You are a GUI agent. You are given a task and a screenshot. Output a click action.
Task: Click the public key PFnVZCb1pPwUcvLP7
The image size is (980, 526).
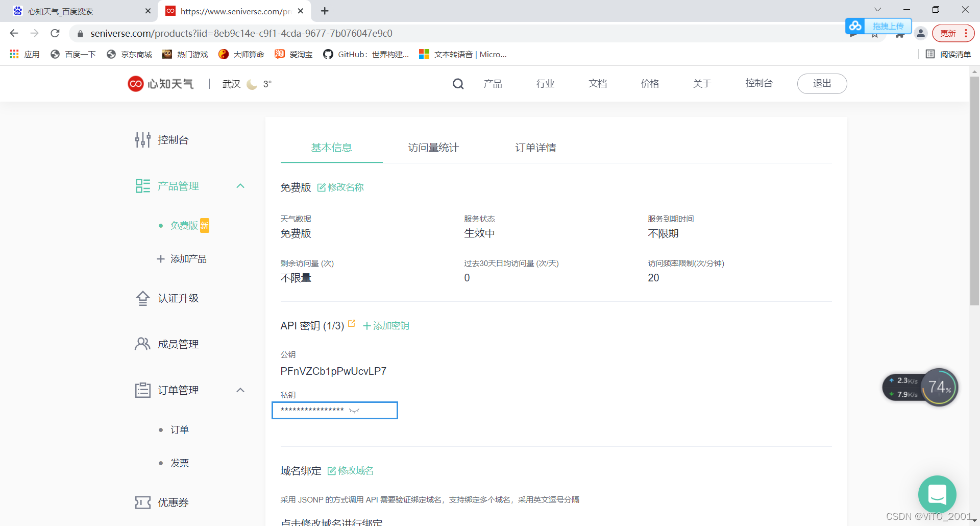tap(333, 371)
